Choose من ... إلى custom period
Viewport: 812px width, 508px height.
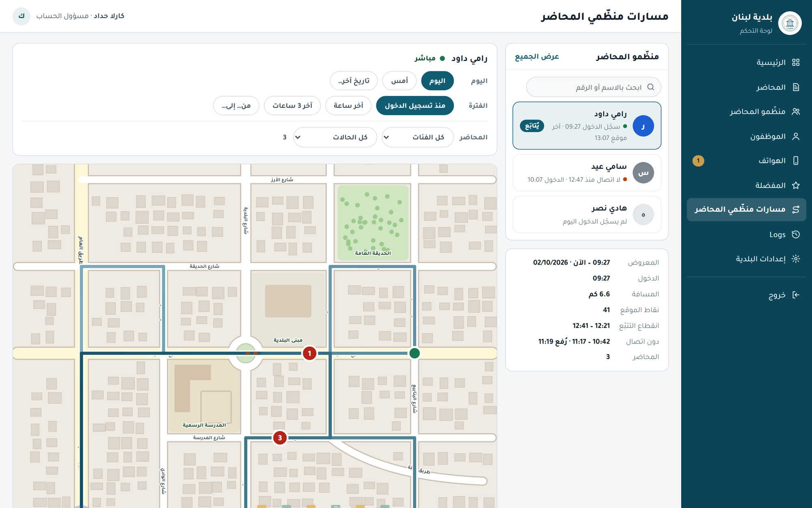click(x=236, y=106)
